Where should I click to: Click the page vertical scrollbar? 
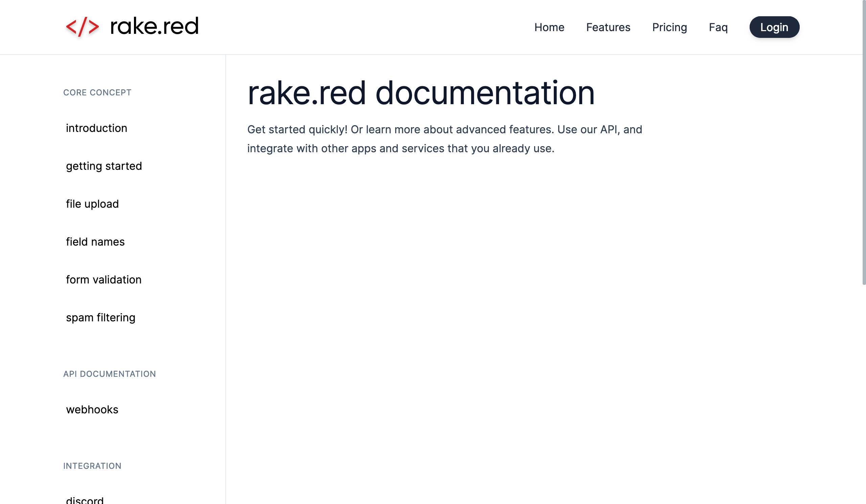click(864, 143)
